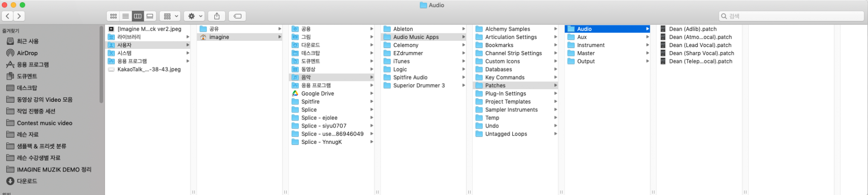Click the search field

pyautogui.click(x=791, y=16)
